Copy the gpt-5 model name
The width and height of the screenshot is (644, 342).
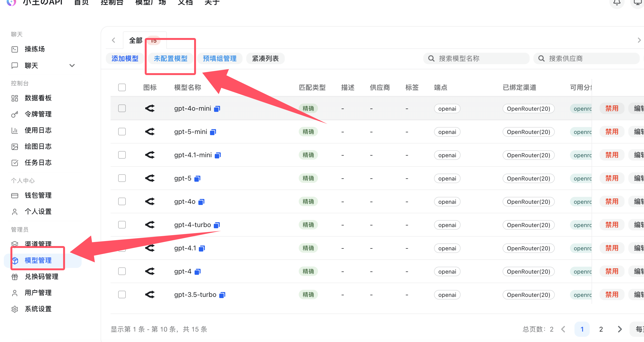pyautogui.click(x=197, y=178)
